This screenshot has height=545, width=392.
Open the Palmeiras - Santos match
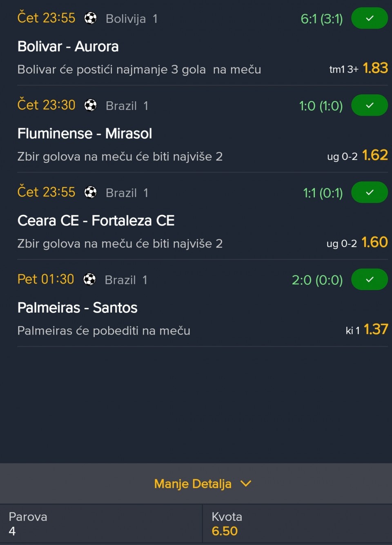coord(77,308)
